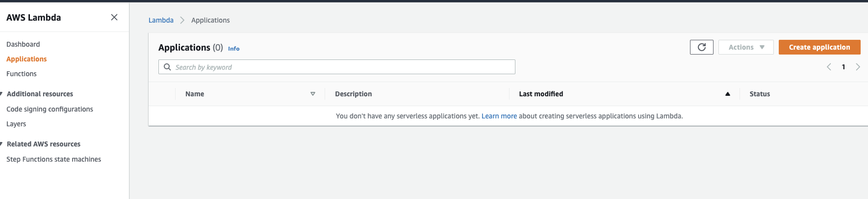This screenshot has height=199, width=868.
Task: Open Name column sort dropdown arrow
Action: 313,94
